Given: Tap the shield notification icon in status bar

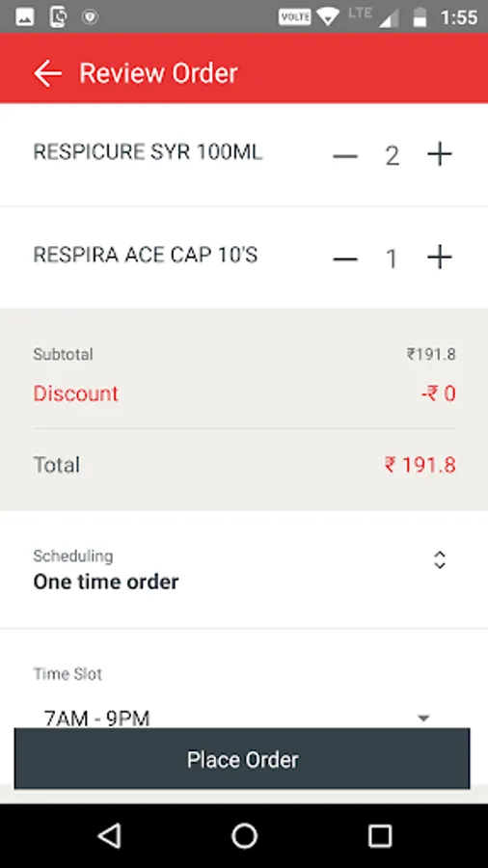Looking at the screenshot, I should tap(91, 17).
